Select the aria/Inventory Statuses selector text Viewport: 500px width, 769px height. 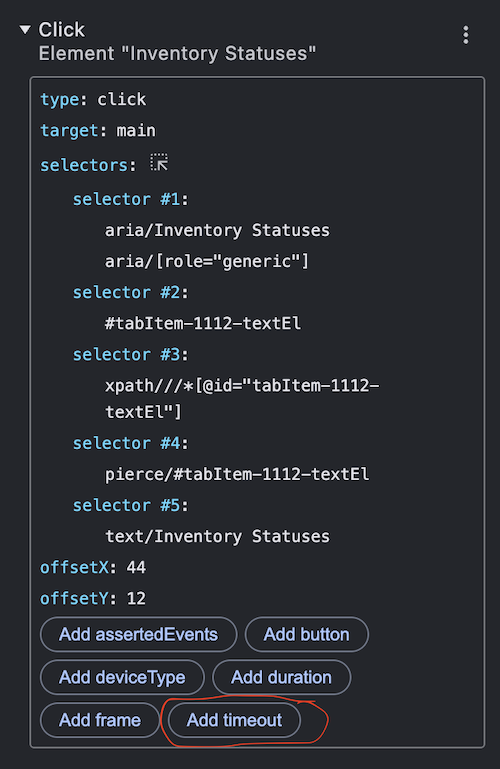point(217,230)
